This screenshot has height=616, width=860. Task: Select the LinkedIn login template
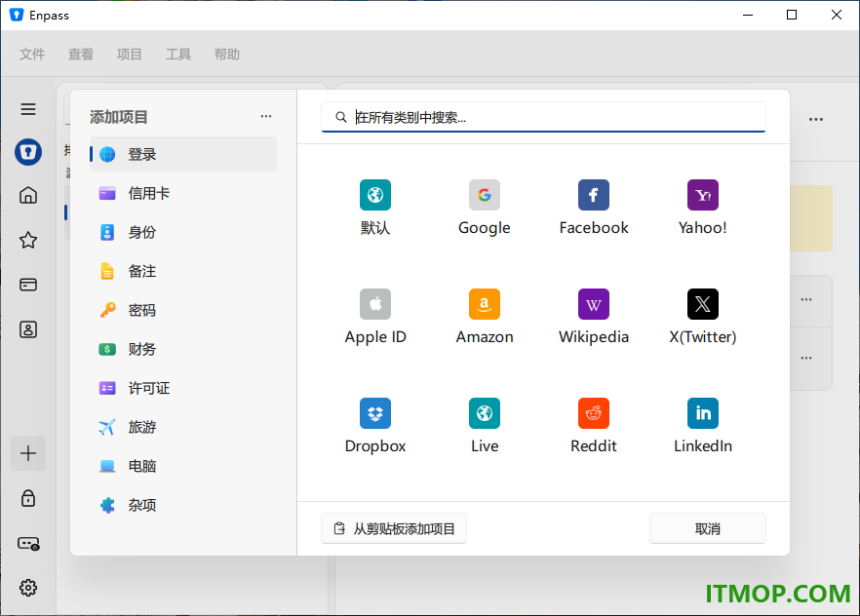pyautogui.click(x=703, y=413)
